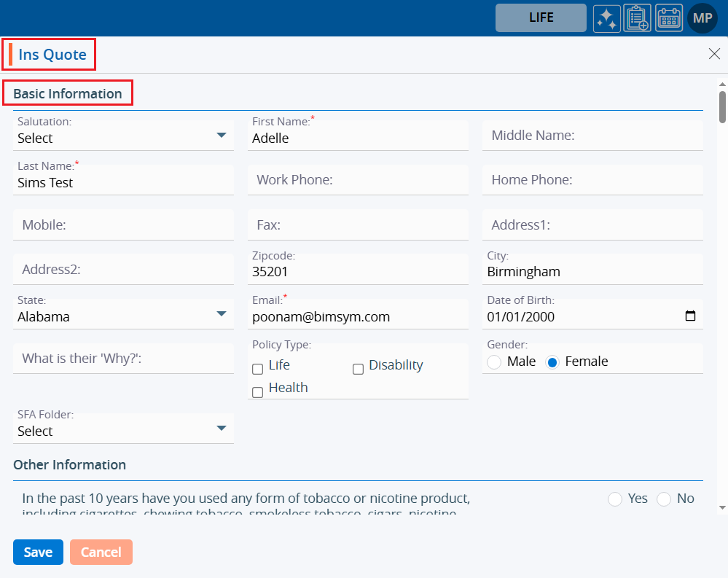This screenshot has height=578, width=728.
Task: Select No for tobacco use question
Action: coord(664,499)
